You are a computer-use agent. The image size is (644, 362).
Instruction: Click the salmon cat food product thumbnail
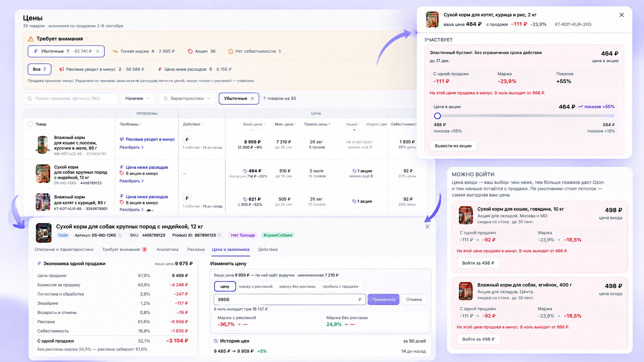pos(43,144)
